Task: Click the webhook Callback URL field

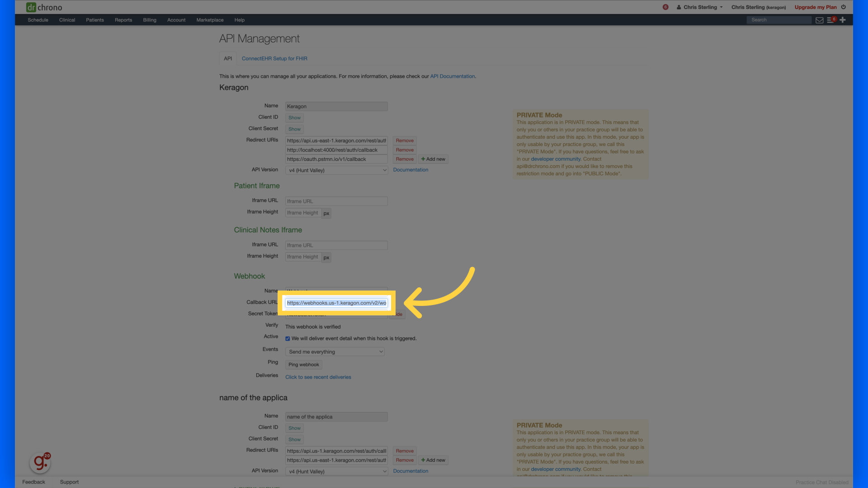Action: tap(336, 303)
